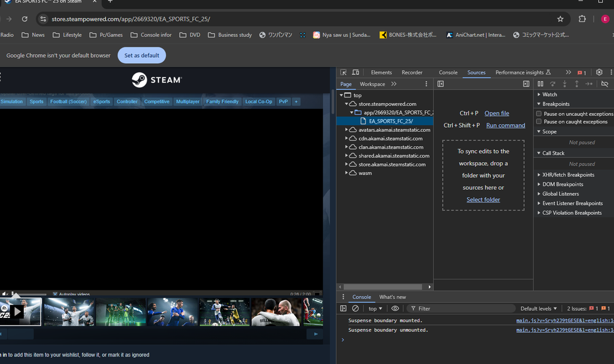Play the first trailer thumbnail
Screen dimensions: 614x364
point(20,312)
